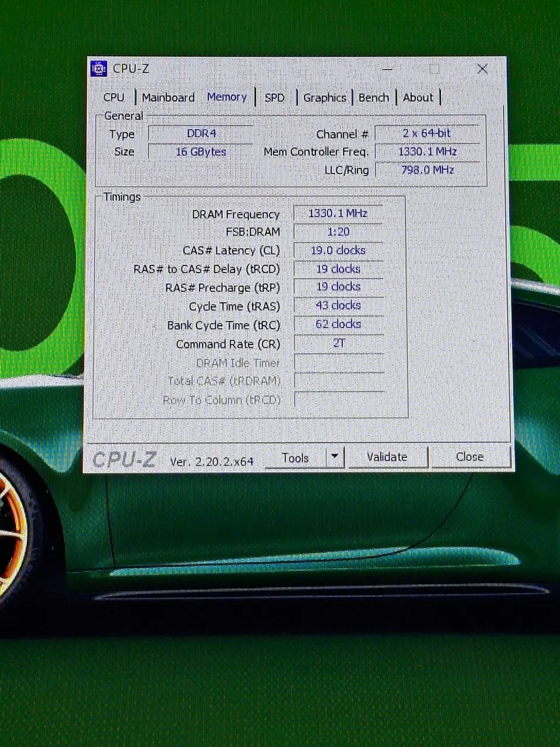Image resolution: width=560 pixels, height=747 pixels.
Task: Click the memory Type field DDR4
Action: 201,134
